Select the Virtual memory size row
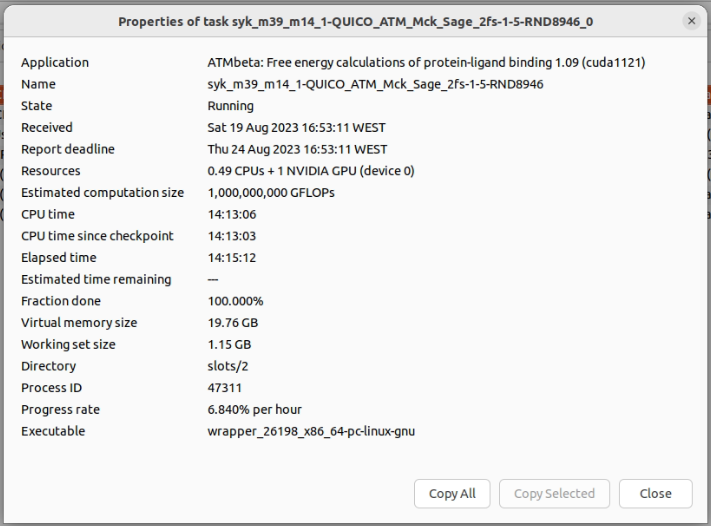This screenshot has width=711, height=526. [x=79, y=323]
